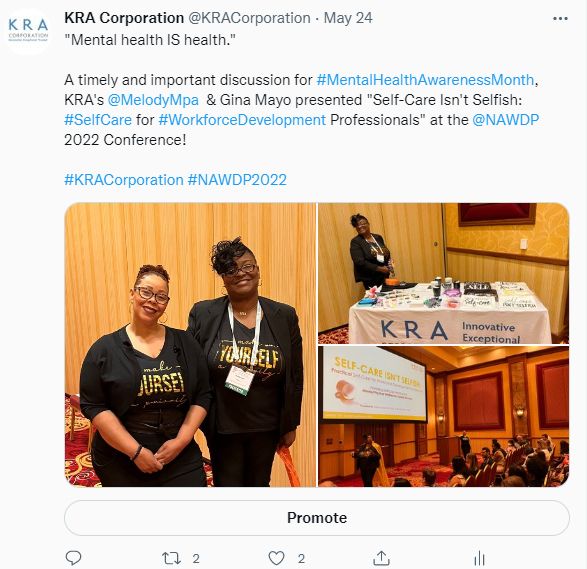View tweet analytics bar chart icon

(x=480, y=559)
